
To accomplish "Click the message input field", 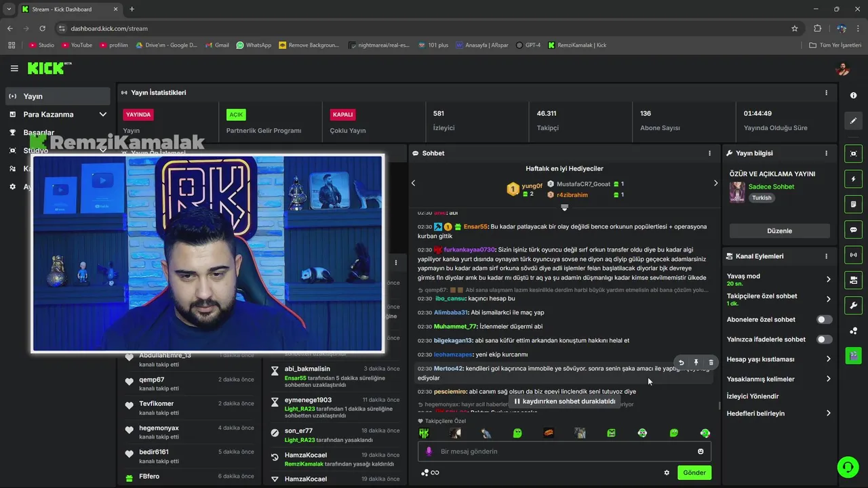I will [x=564, y=451].
